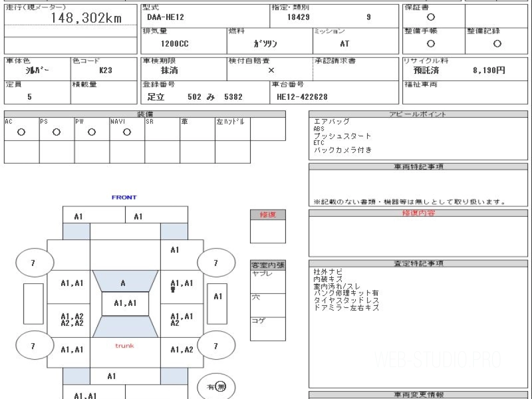Viewport: 532px width, 399px height.
Task: Click the note starting ※記載のない書類
Action: pyautogui.click(x=410, y=202)
